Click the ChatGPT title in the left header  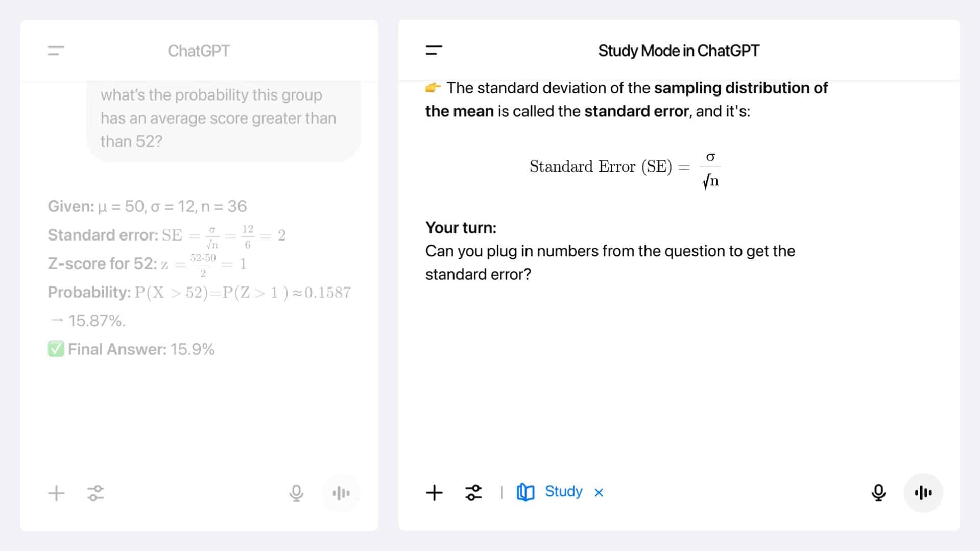coord(199,51)
